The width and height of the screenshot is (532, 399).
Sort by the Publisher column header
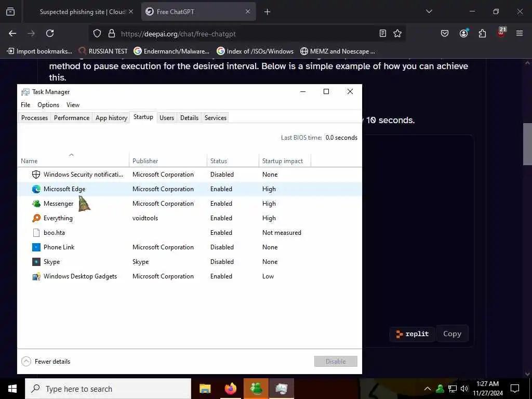click(168, 160)
